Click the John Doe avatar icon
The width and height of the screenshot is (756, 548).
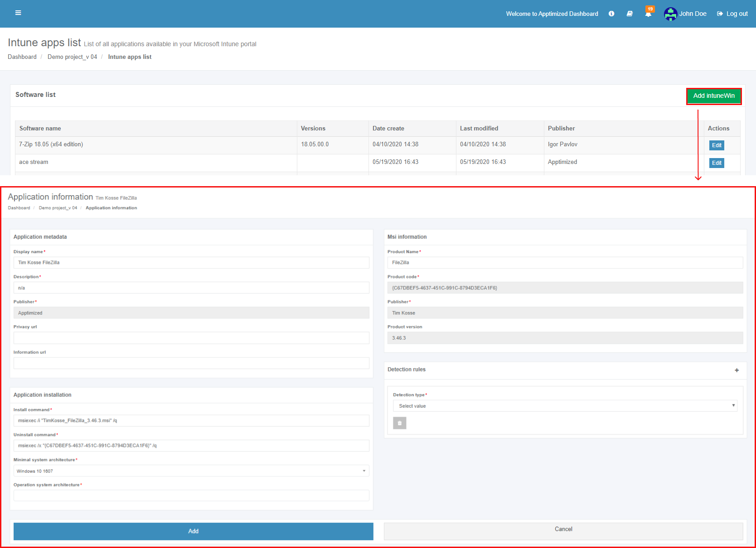point(670,14)
